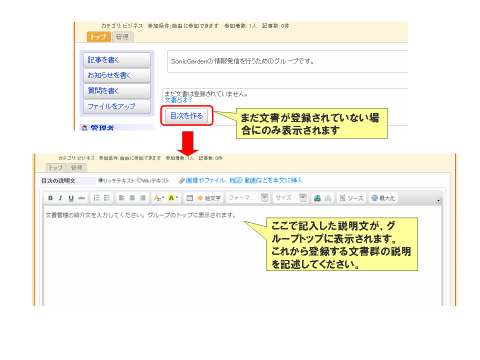Screen dimensions: 480x360
Task: Select the トップ tab in the lower screenshot
Action: point(56,167)
